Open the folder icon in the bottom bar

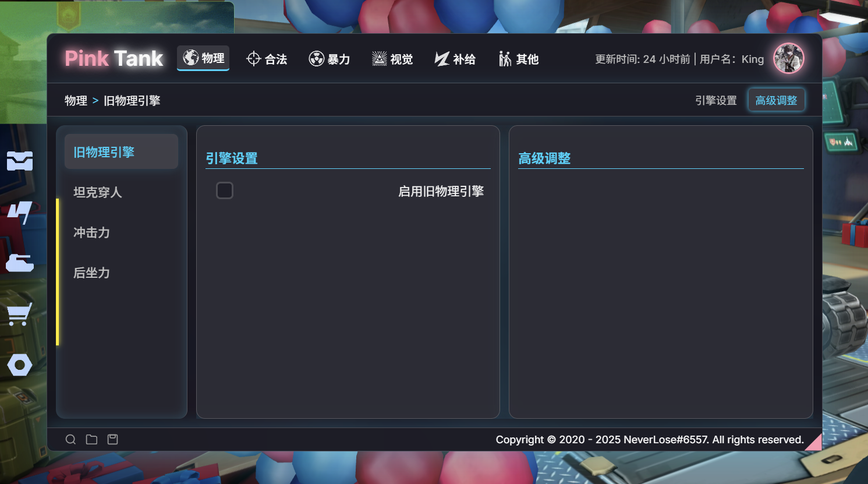(91, 439)
